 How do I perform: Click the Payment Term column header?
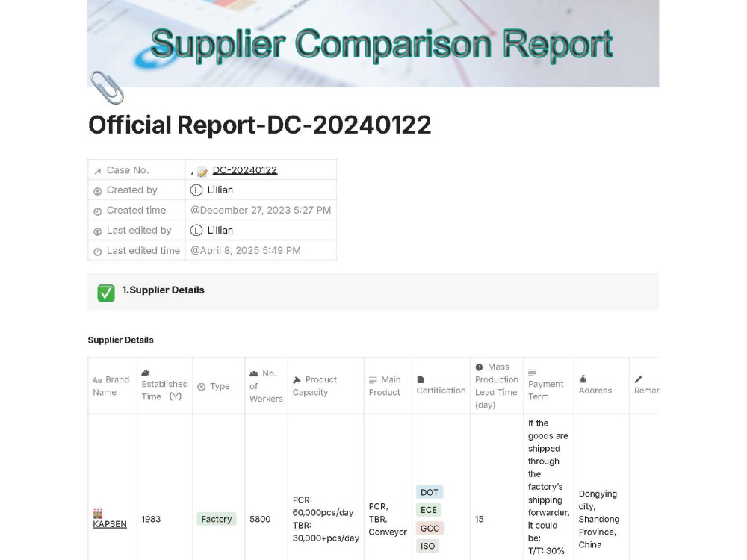pyautogui.click(x=548, y=386)
